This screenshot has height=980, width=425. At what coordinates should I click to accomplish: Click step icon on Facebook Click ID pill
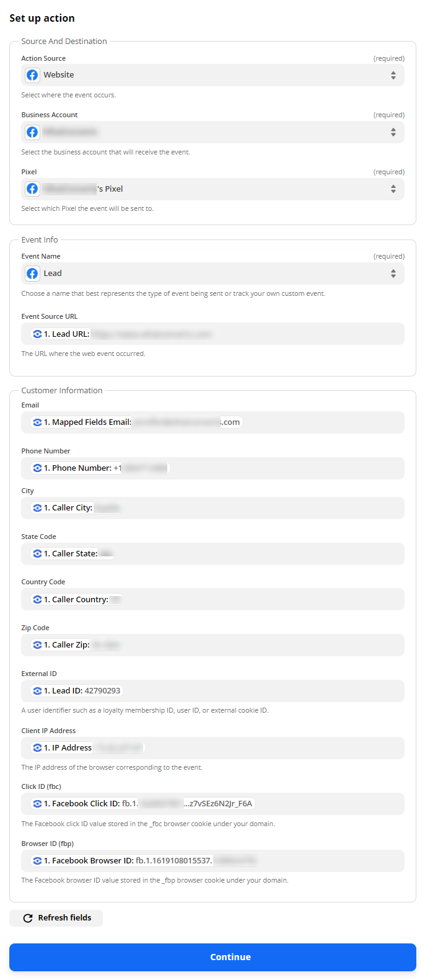pos(37,804)
